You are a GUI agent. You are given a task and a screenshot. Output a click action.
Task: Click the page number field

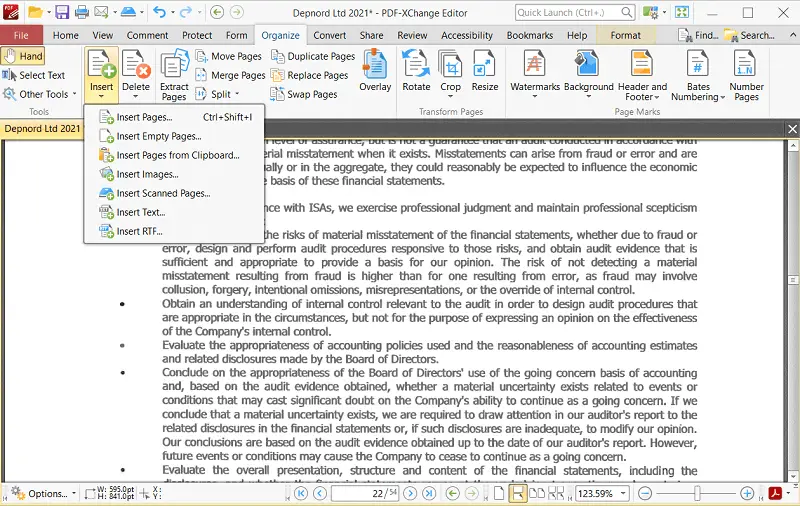365,493
